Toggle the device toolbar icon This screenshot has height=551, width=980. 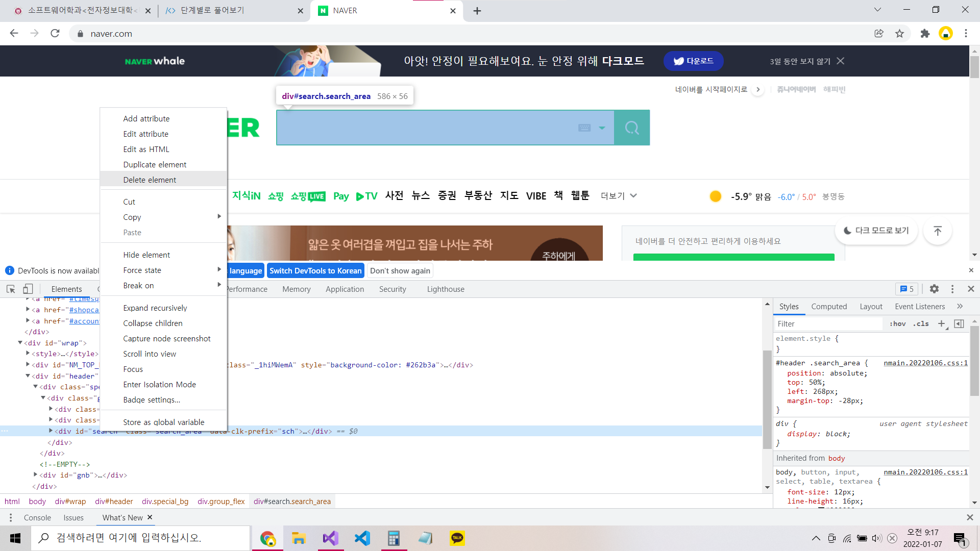pos(28,289)
